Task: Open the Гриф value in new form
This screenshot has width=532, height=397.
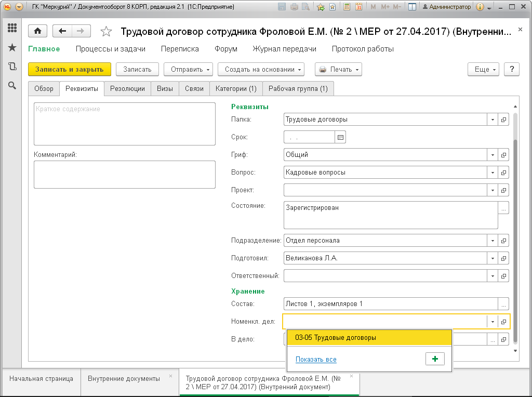Action: [x=503, y=155]
